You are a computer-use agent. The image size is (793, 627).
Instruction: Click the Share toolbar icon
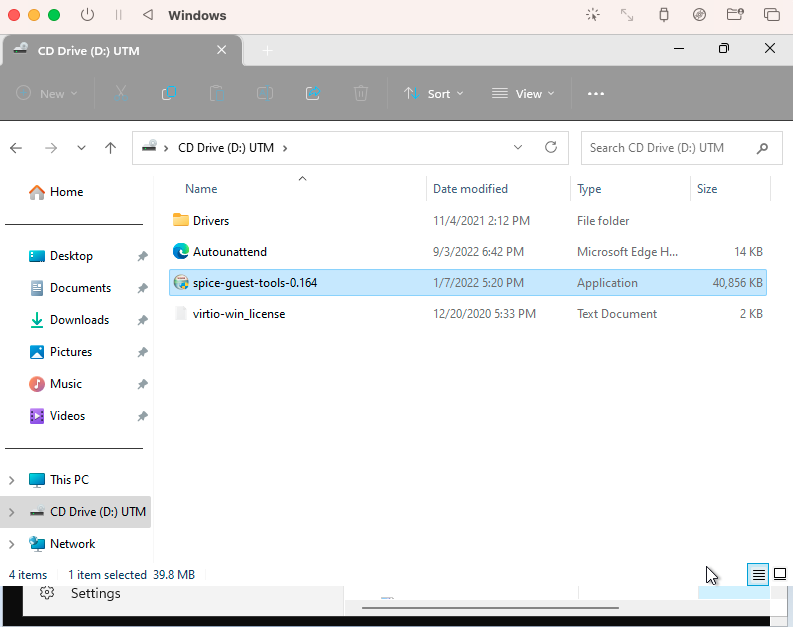[x=313, y=94]
